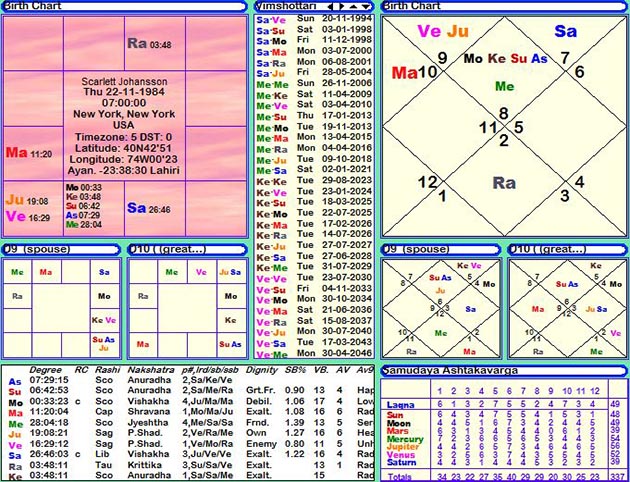Click the 'Jupiter' row label in Ashtakavarga
The image size is (630, 482).
pyautogui.click(x=403, y=447)
